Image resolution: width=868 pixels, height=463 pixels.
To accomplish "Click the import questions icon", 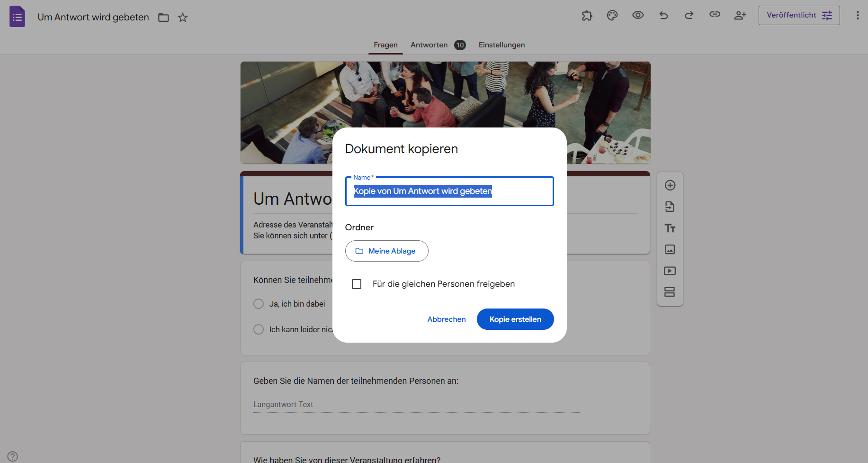I will click(x=670, y=207).
